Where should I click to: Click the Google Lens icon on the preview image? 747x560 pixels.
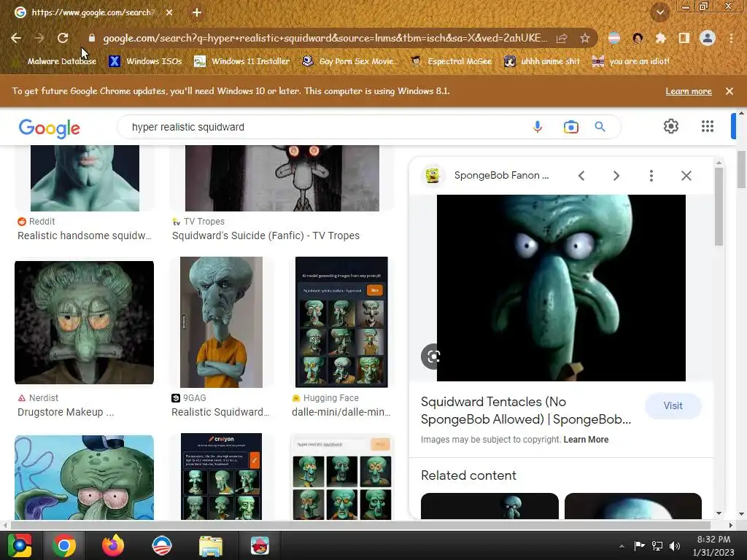[433, 356]
